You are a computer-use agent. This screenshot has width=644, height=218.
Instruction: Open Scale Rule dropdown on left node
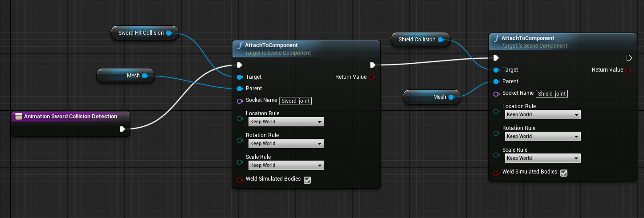tap(286, 166)
